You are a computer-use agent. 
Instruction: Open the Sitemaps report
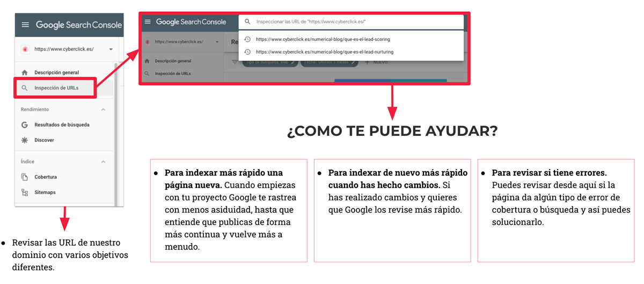point(45,192)
